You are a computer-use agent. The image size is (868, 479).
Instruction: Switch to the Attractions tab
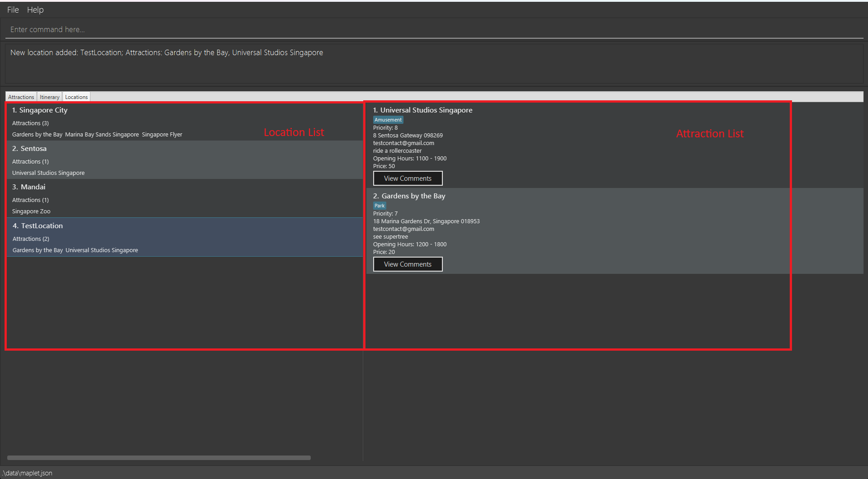pos(21,97)
